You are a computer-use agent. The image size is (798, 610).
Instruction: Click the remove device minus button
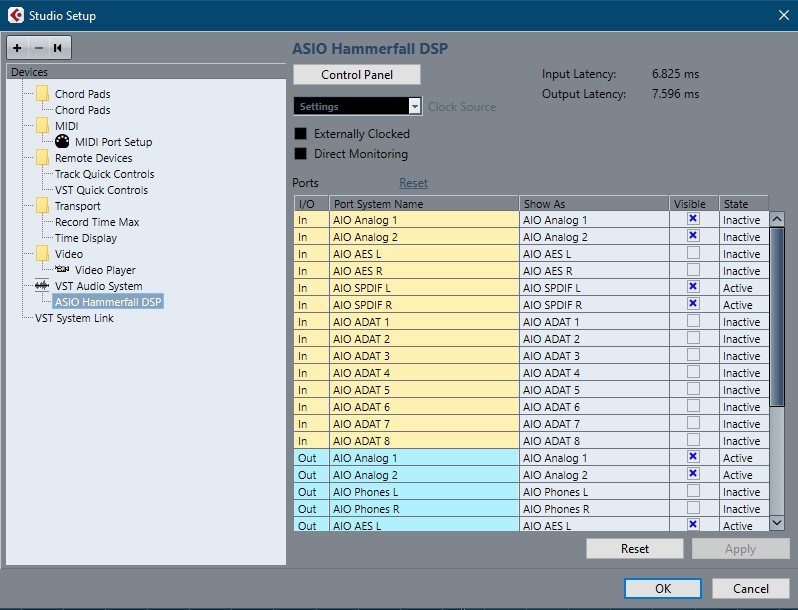coord(39,48)
